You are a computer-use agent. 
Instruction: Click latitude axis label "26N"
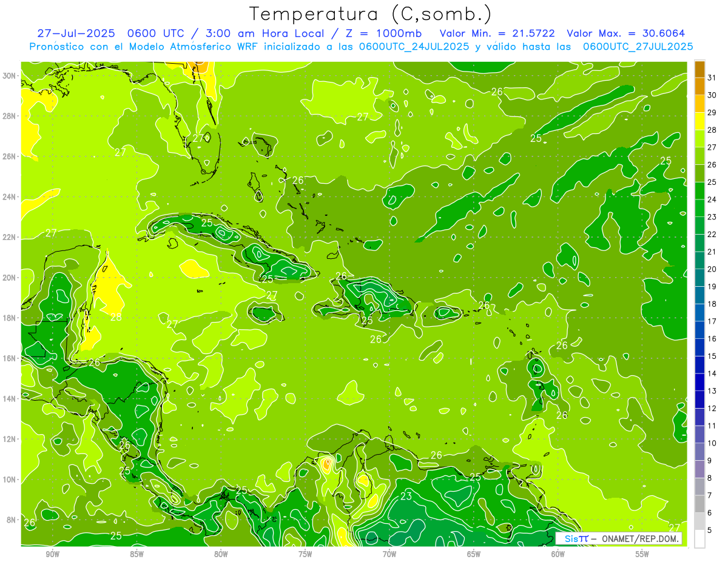[x=9, y=156]
